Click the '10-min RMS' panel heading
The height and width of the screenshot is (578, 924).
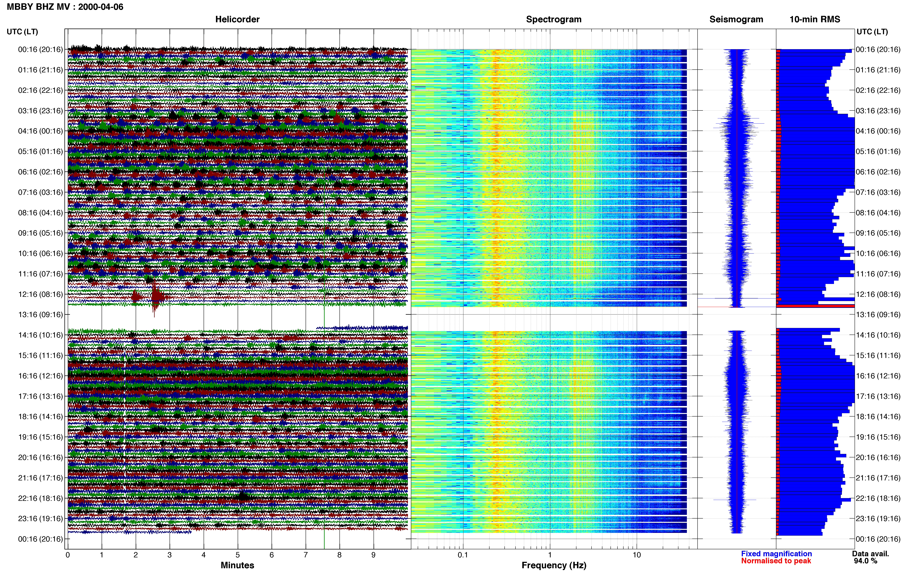tap(815, 20)
